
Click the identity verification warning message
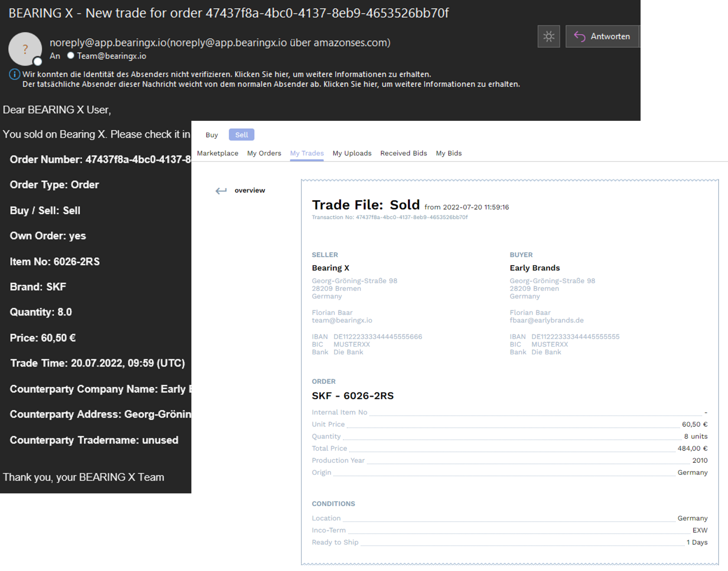point(227,74)
